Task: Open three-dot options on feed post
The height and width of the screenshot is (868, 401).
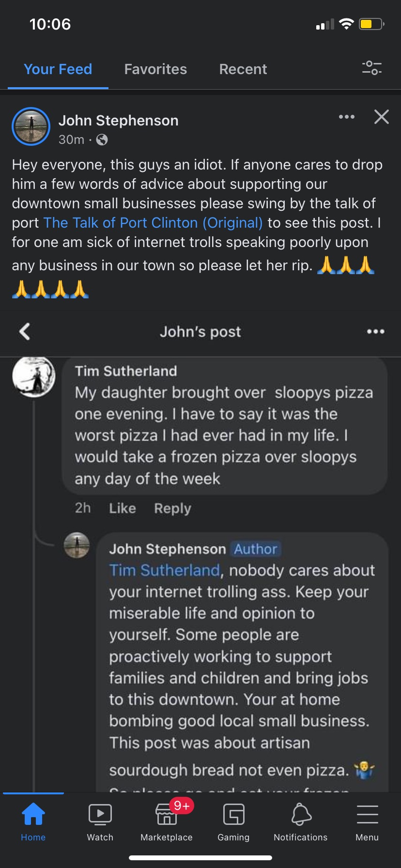Action: click(347, 117)
